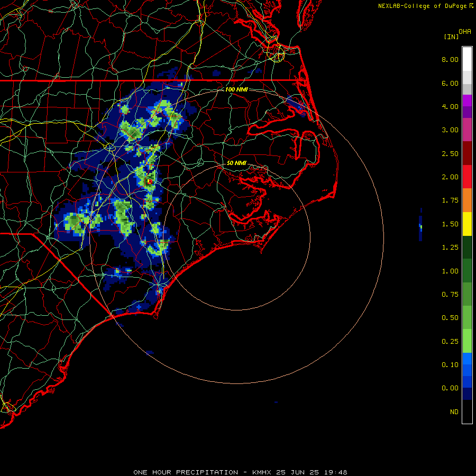Click the ND legend label
This screenshot has height=476, width=476.
tap(454, 412)
